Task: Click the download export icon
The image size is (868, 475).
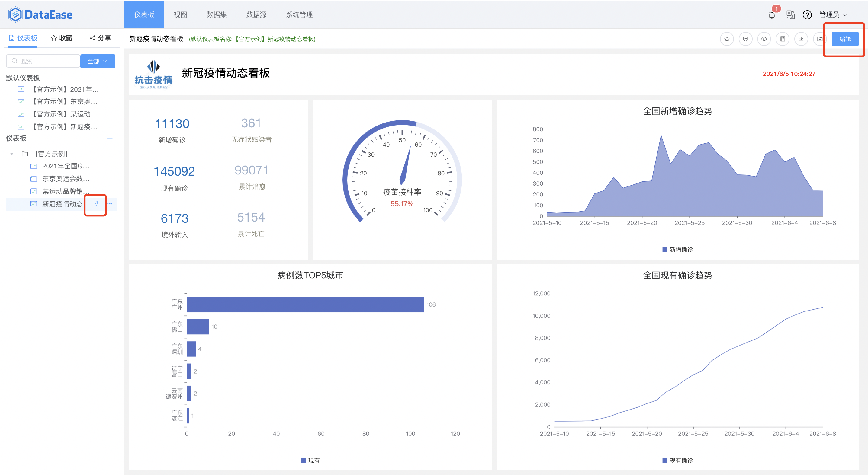Action: [801, 39]
